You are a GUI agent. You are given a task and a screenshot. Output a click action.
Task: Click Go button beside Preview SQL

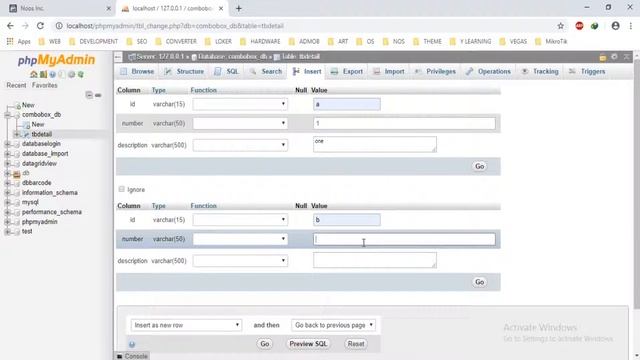click(264, 344)
